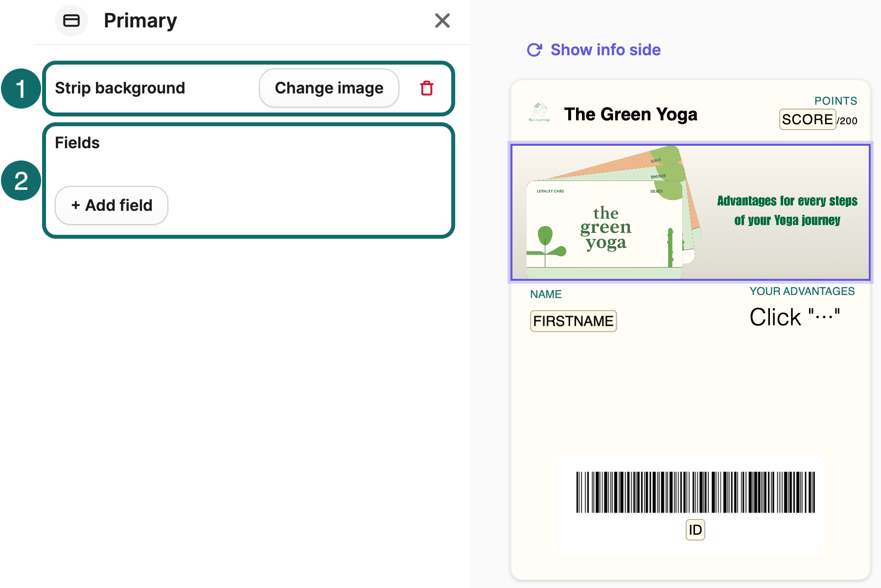This screenshot has width=881, height=588.
Task: Close the Primary panel with X
Action: coord(442,21)
